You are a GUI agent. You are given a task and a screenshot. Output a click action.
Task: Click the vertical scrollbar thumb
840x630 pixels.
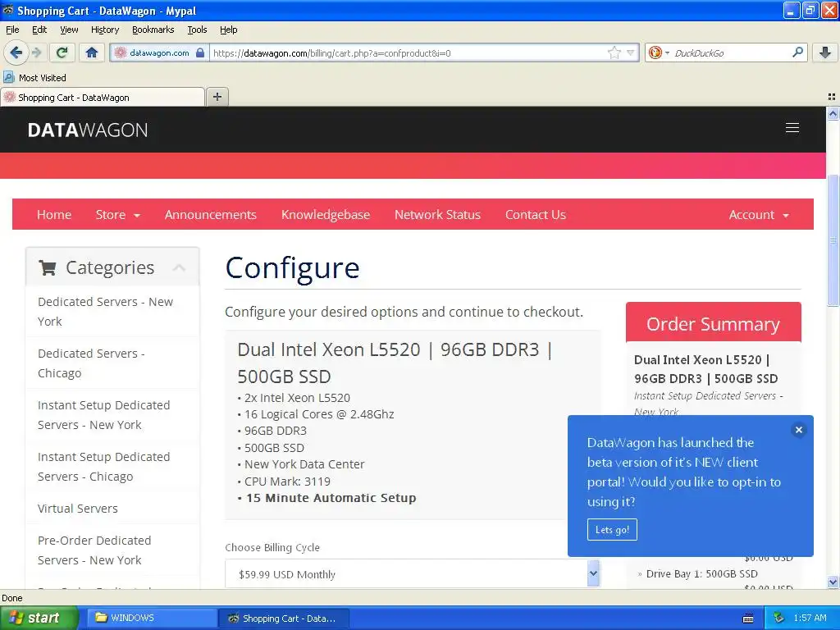coord(833,240)
